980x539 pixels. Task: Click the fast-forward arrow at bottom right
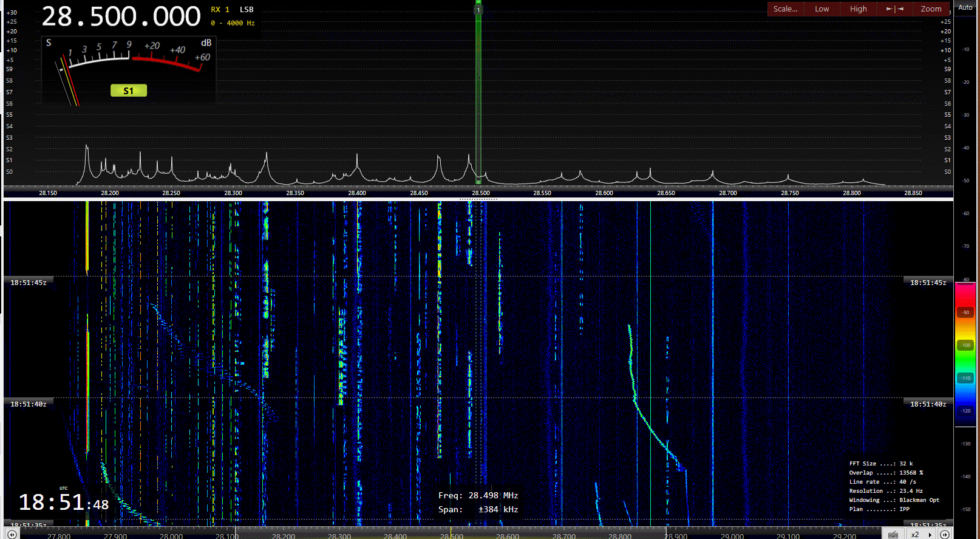945,534
